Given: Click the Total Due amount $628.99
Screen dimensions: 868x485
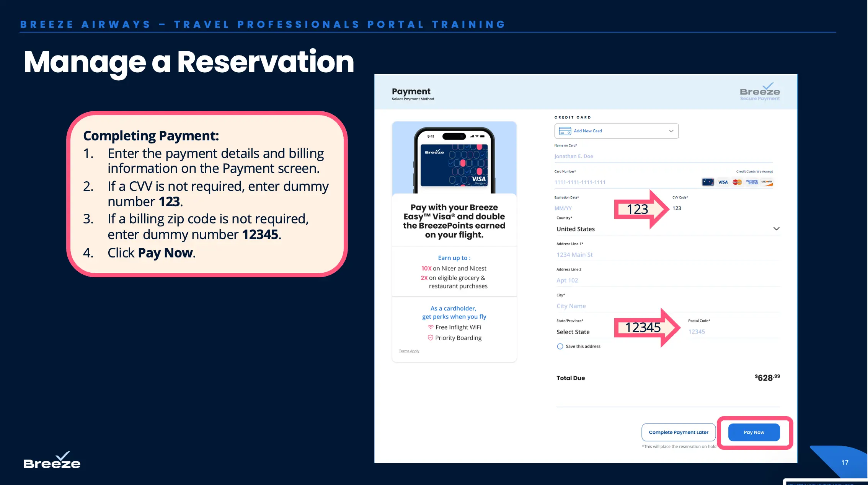Looking at the screenshot, I should (767, 378).
